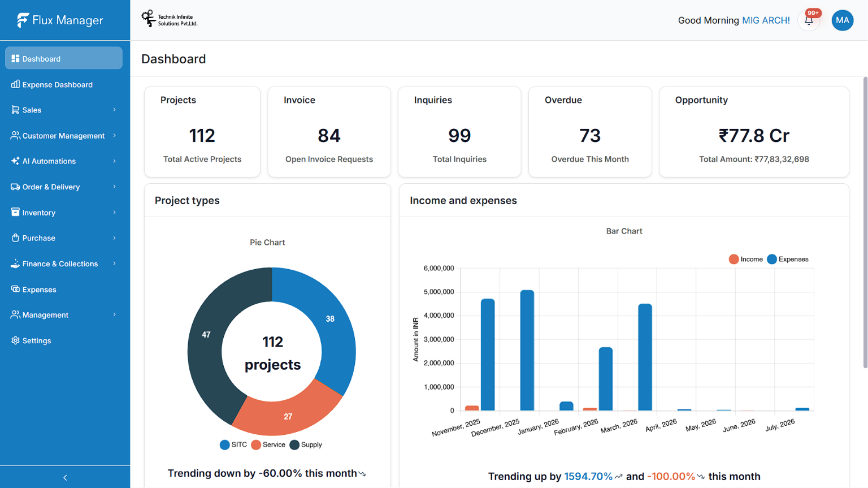
Task: Click the November, 2025 expenses bar
Action: 488,355
